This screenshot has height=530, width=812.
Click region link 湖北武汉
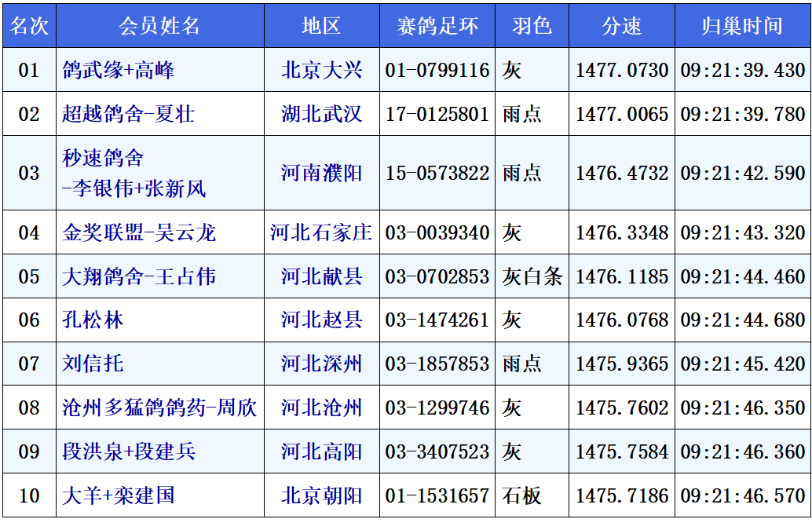322,115
